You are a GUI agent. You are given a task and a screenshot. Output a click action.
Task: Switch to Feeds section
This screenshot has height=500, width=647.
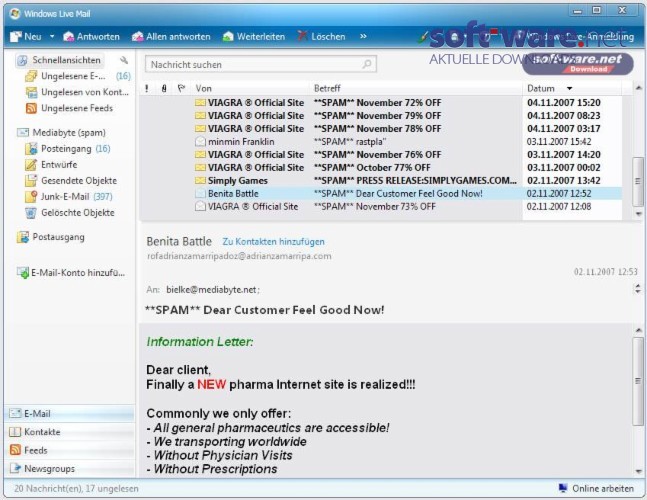(69, 450)
